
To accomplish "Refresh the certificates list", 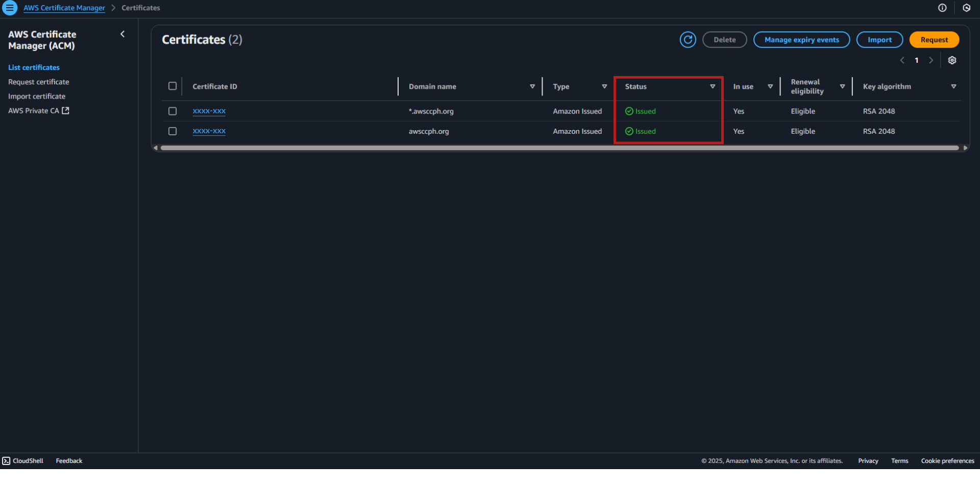I will (688, 39).
